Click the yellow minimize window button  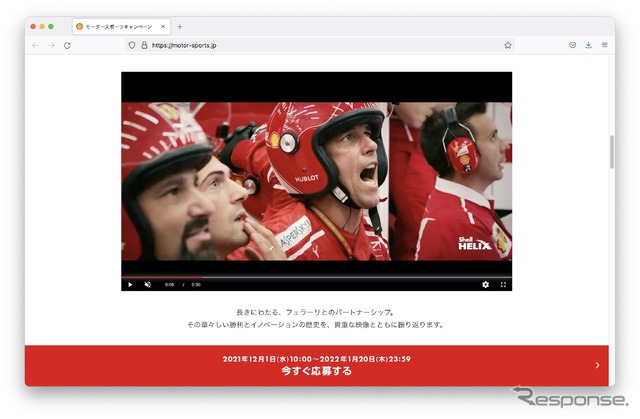(x=42, y=27)
